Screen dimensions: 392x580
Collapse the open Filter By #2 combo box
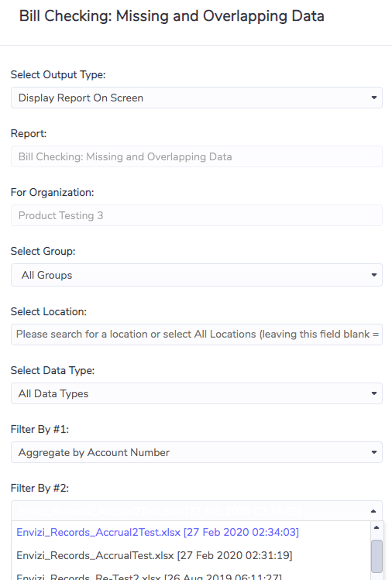point(197,511)
